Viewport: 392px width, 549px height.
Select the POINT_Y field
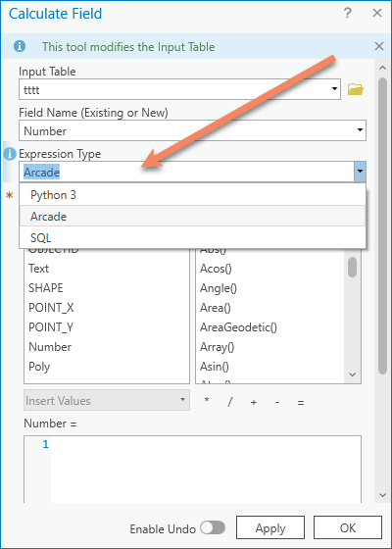coord(51,327)
